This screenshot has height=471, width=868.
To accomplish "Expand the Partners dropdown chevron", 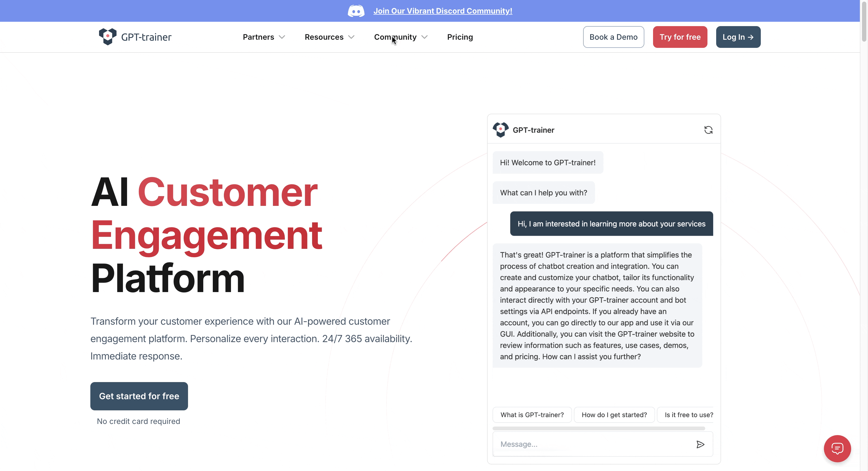I will pyautogui.click(x=282, y=37).
